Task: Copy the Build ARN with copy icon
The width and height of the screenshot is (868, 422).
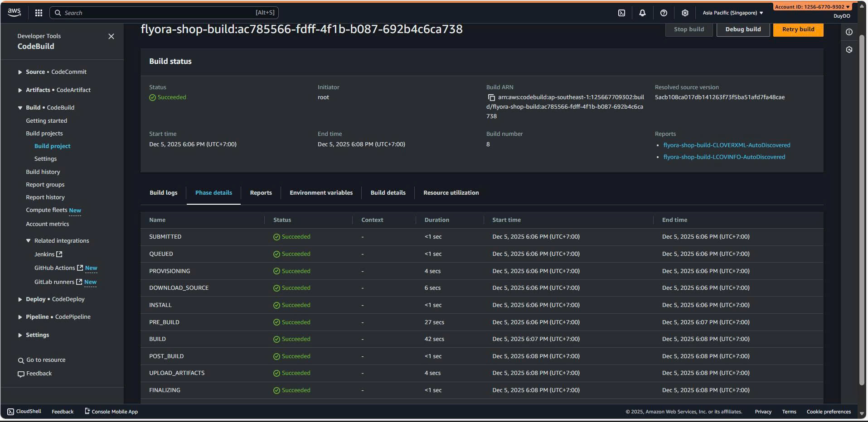Action: pyautogui.click(x=491, y=97)
